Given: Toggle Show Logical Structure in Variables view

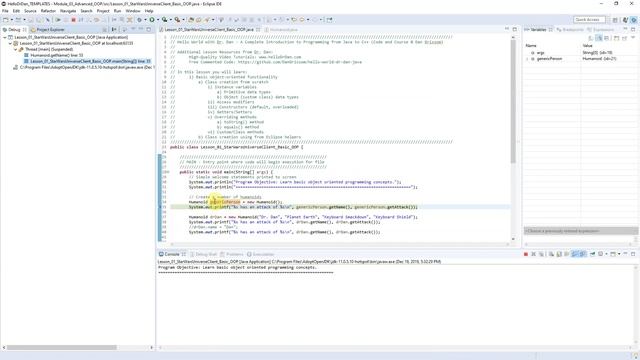Looking at the screenshot, I should pyautogui.click(x=599, y=38).
